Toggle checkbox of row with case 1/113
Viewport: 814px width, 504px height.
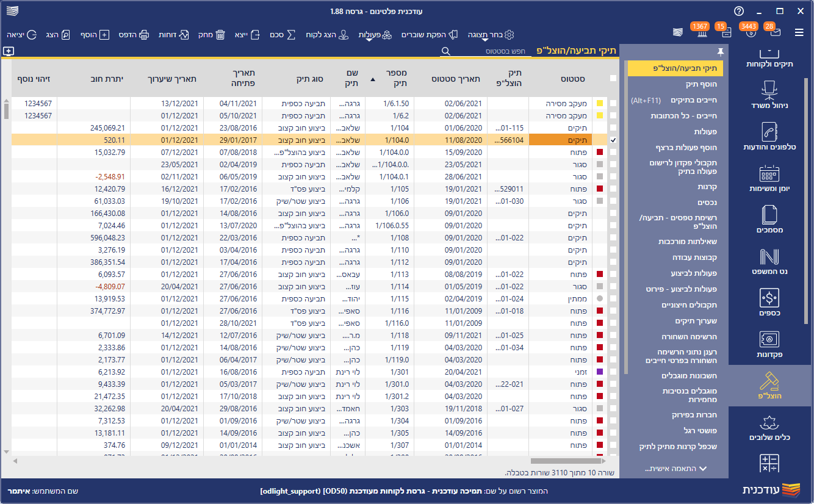click(x=613, y=275)
